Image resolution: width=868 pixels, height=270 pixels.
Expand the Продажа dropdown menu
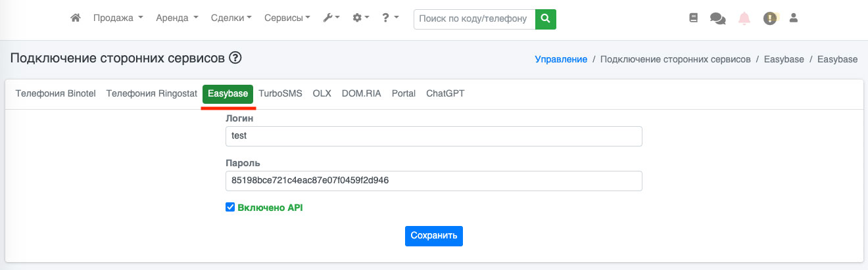point(118,18)
